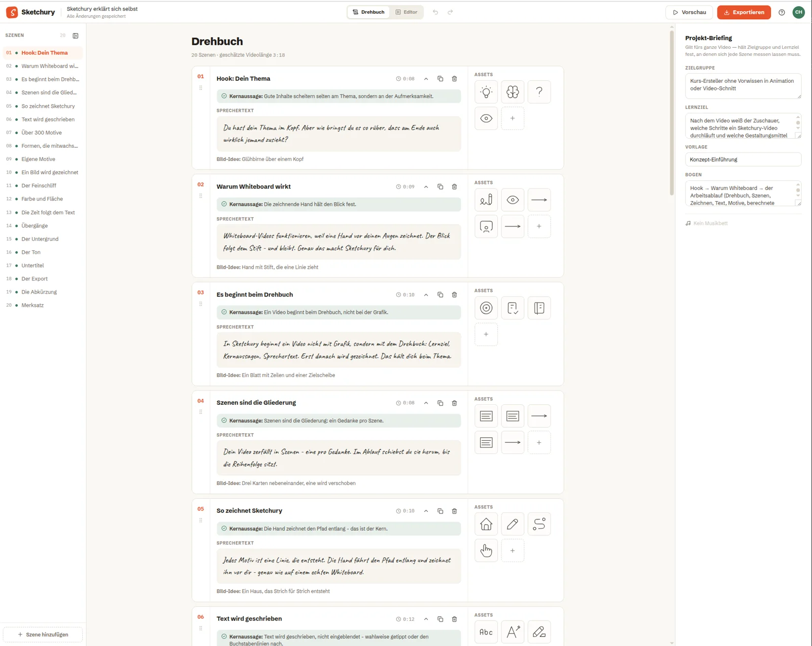
Task: Collapse scene 06 Text wird geschrieben
Action: pos(426,619)
